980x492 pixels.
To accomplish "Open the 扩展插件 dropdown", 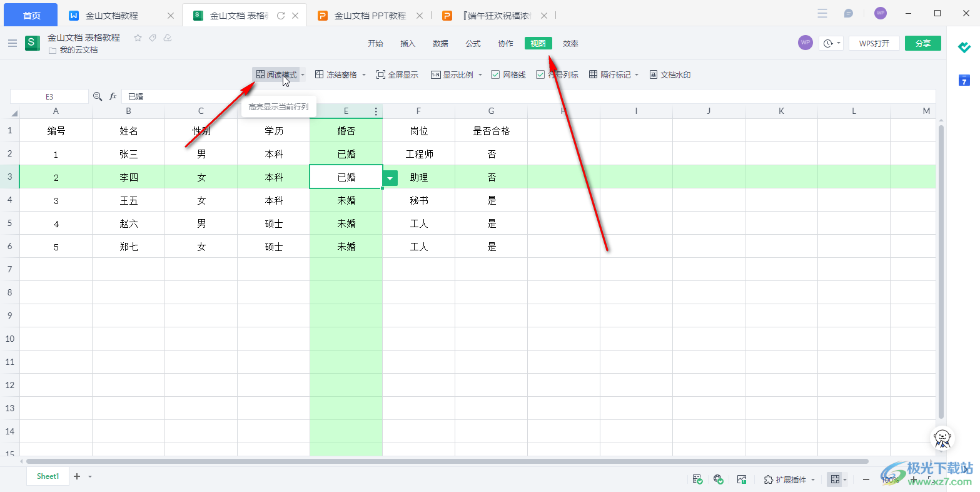I will click(790, 479).
